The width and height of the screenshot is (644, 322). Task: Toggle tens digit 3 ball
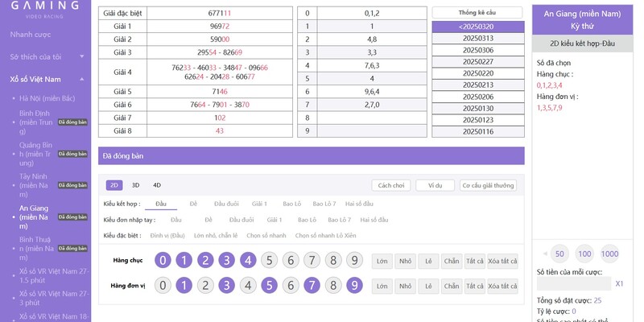(x=227, y=260)
